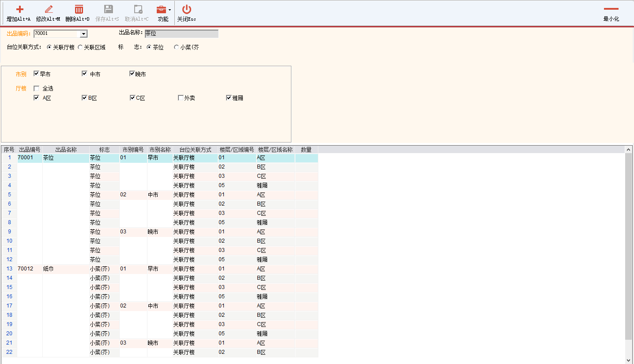The width and height of the screenshot is (634, 364).
Task: Click the 出品名称 field showing 茶位
Action: point(181,34)
